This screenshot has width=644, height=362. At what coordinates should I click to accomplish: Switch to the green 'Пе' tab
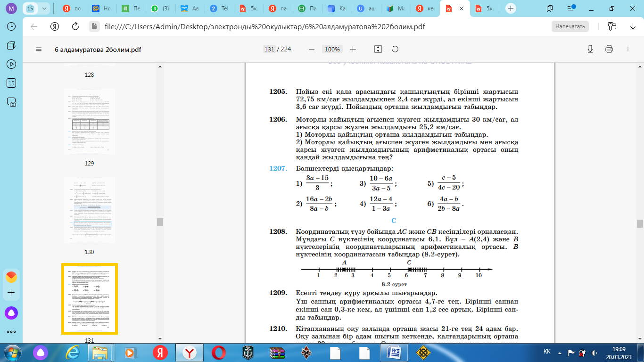pyautogui.click(x=130, y=8)
